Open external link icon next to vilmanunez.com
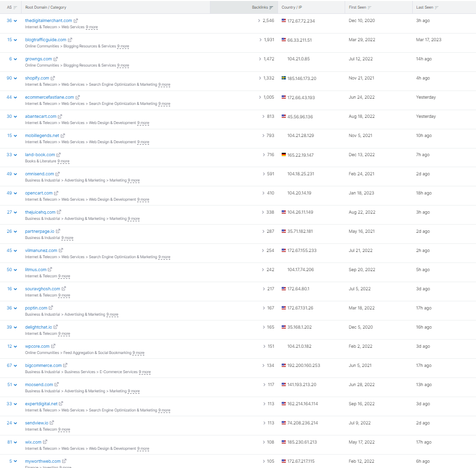476x468 pixels. pos(61,250)
